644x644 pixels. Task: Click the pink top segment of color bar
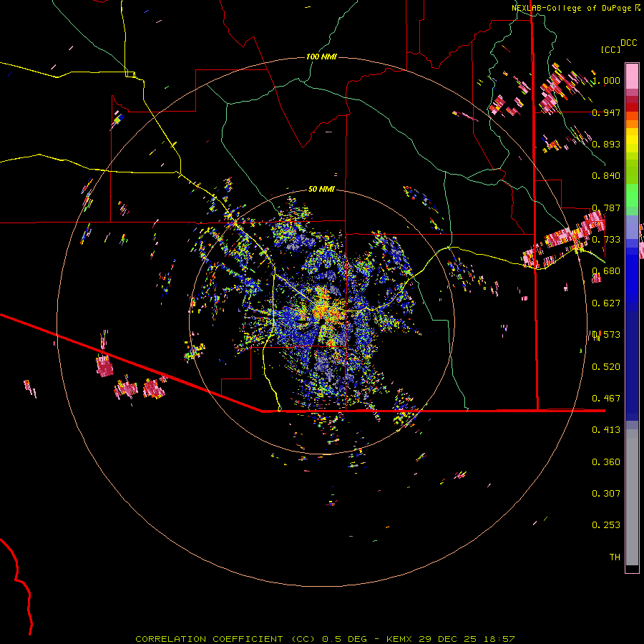click(x=632, y=77)
